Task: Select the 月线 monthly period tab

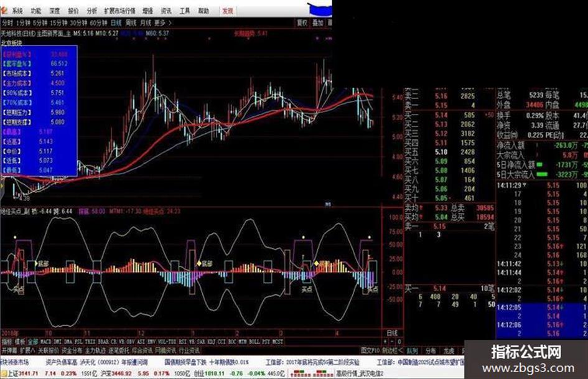Action: [x=146, y=23]
